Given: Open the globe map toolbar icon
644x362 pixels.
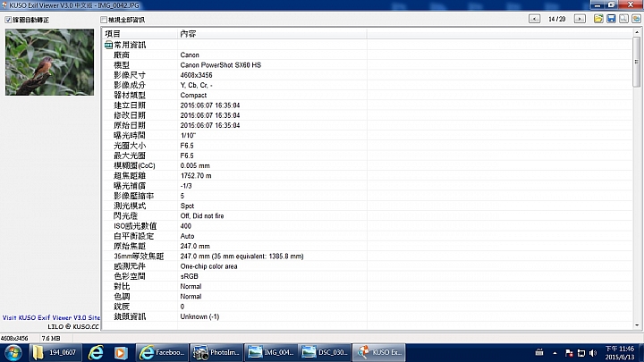Looking at the screenshot, I should 636,19.
